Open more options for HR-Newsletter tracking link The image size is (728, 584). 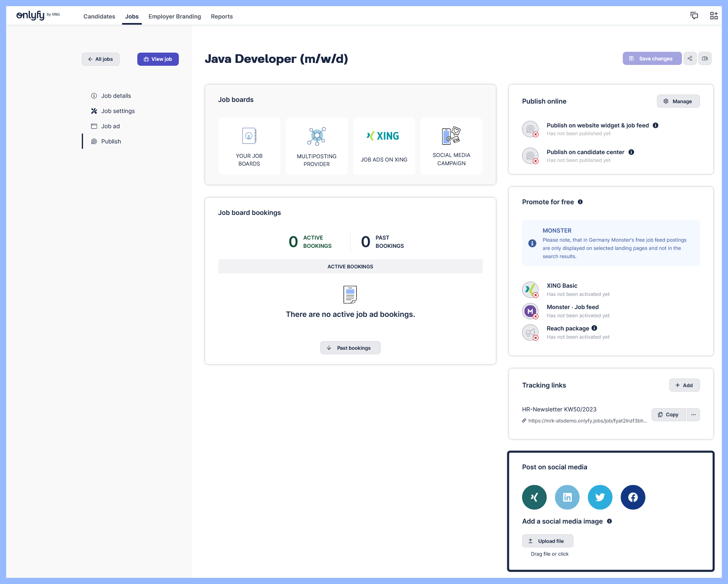[x=693, y=415]
